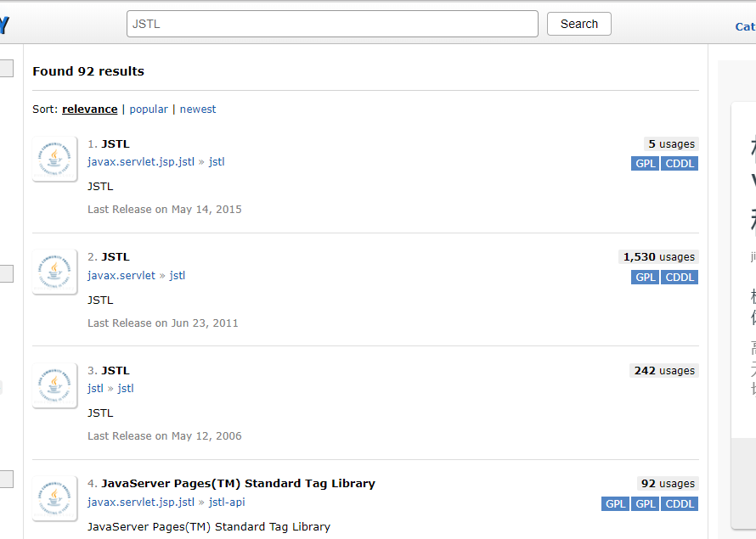
Task: View the 5 usages link
Action: (x=671, y=144)
